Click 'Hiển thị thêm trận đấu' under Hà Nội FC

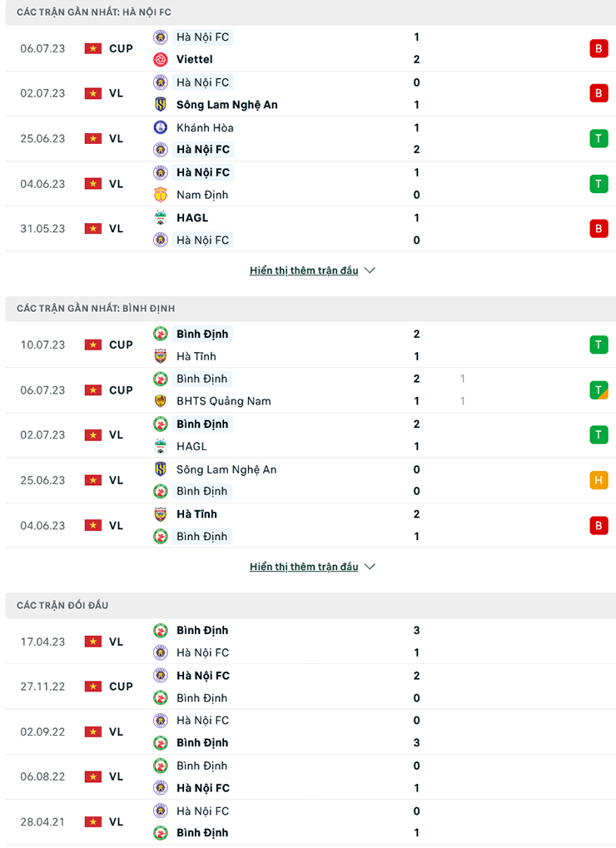tap(304, 270)
